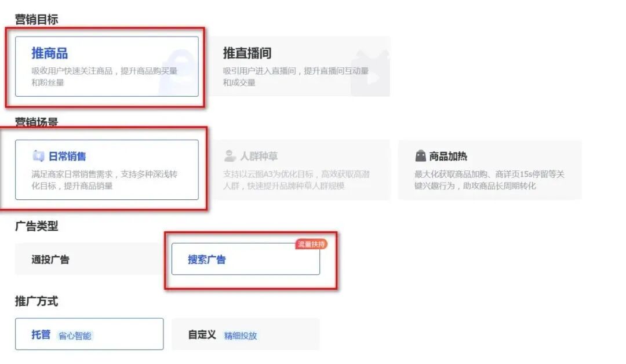Viewport: 626px width, 364px height.
Task: Click the play-shirt watermark in 推直播间 card
Action: coord(370,72)
